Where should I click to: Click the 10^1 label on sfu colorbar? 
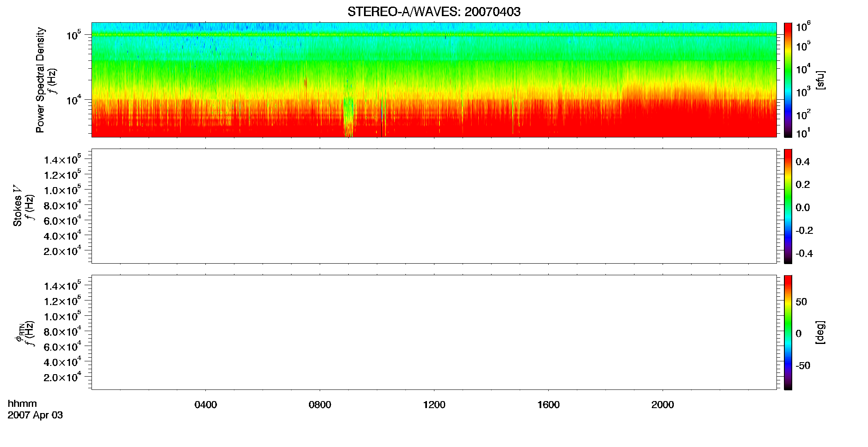[x=803, y=133]
